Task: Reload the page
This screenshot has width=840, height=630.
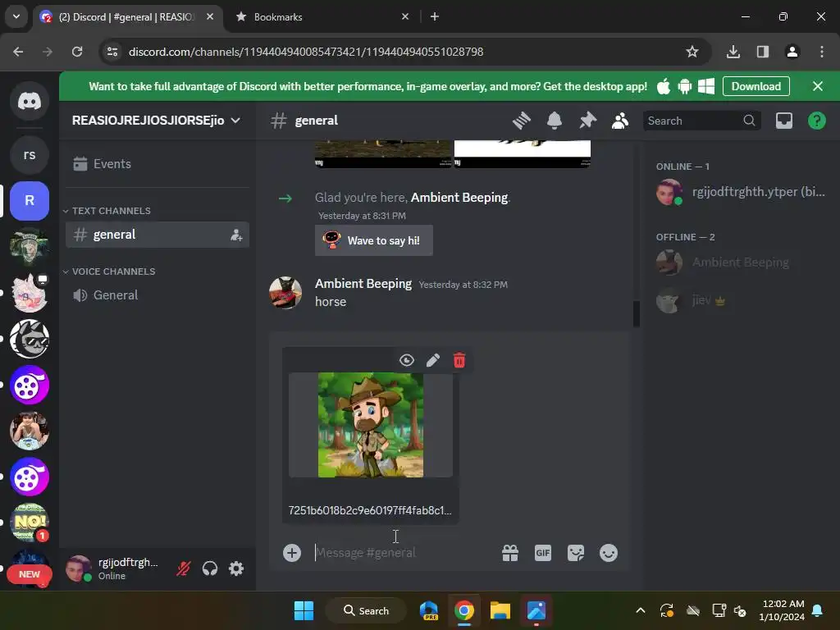Action: (x=77, y=52)
